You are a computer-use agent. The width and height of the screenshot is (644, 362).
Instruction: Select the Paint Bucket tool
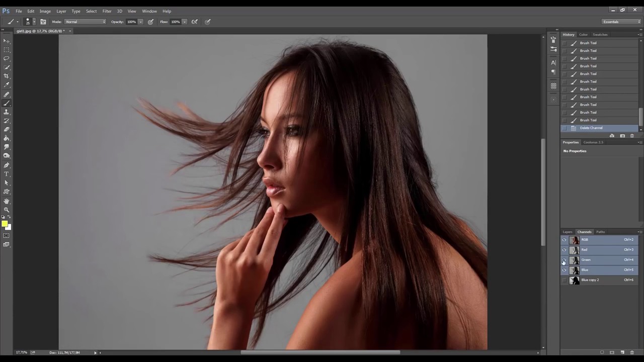tap(7, 138)
